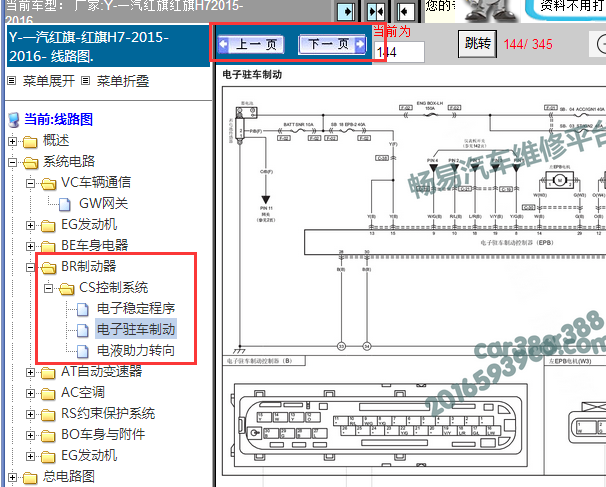Image resolution: width=606 pixels, height=487 pixels.
Task: Expand the RS约束保护系统 node
Action: [31, 414]
